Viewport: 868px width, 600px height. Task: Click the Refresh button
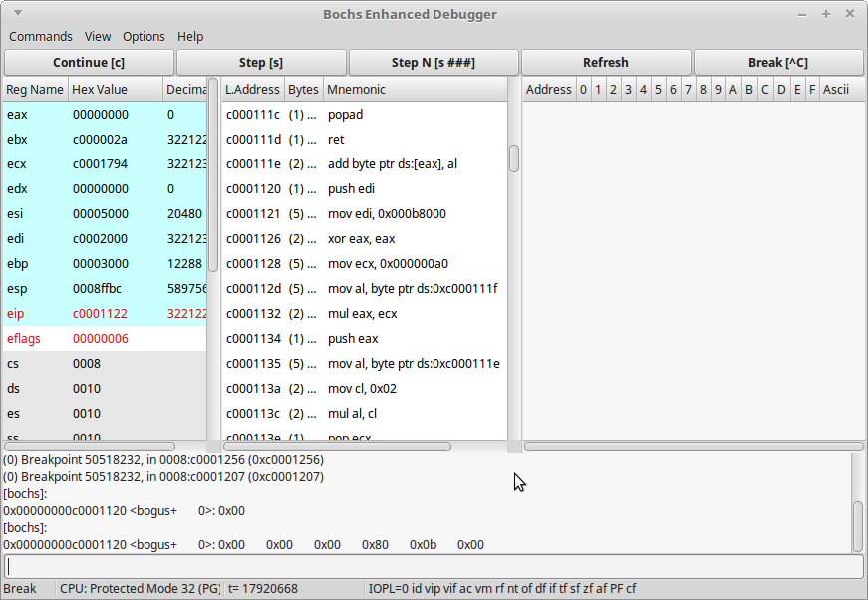[x=606, y=63]
